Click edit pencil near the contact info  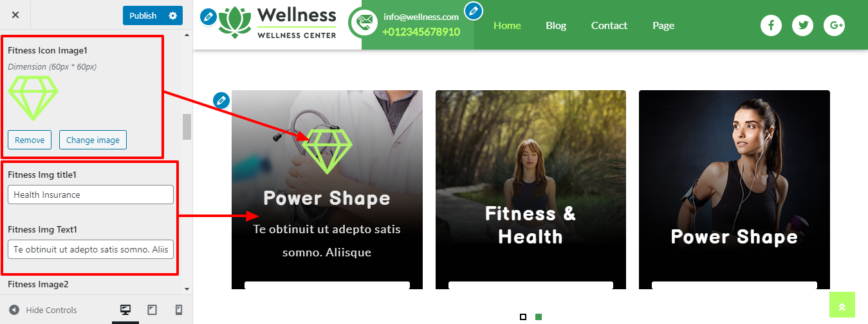[474, 11]
